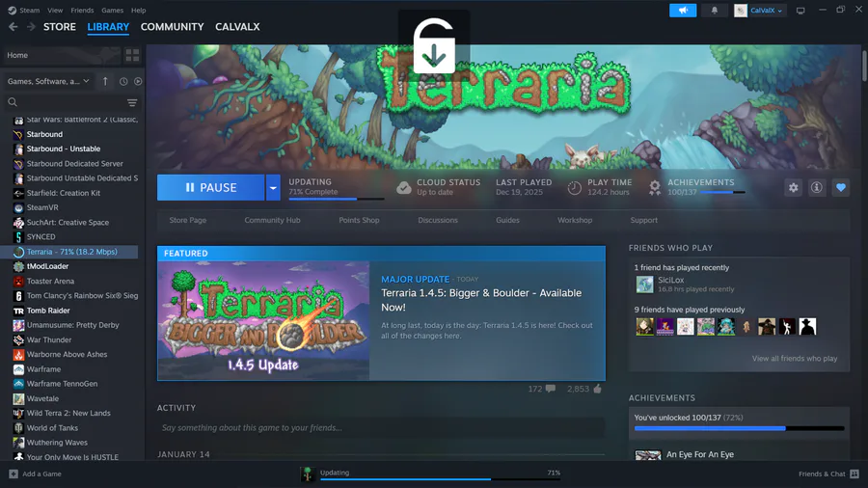
Task: Open the Help menu
Action: point(138,10)
